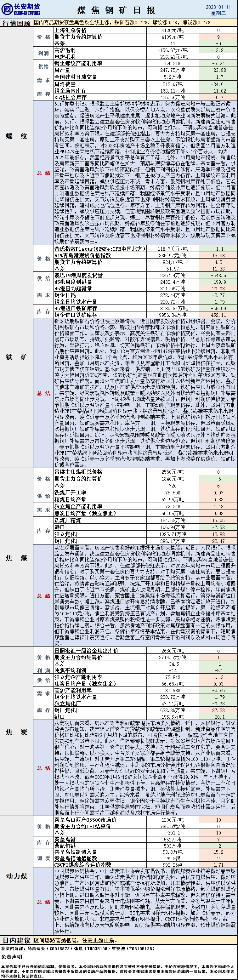Select the 洗煤厂开工率 row label
The width and height of the screenshot is (238, 980).
70,493
